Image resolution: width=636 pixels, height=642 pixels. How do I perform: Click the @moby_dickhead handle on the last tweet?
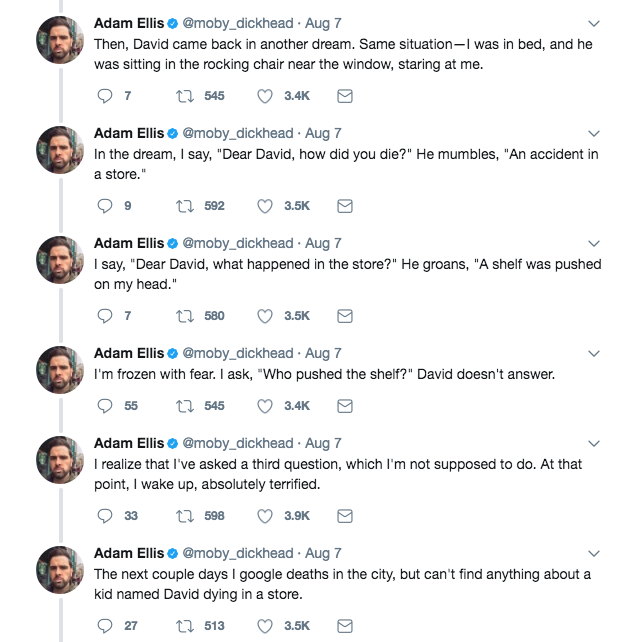[x=237, y=553]
